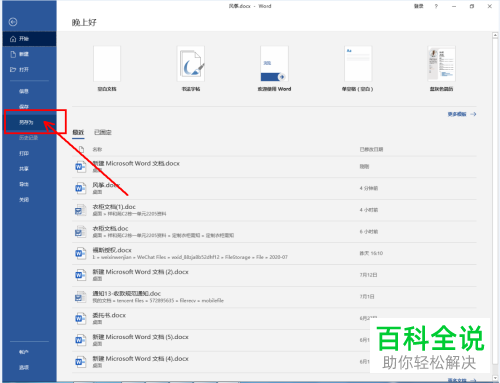Click the Word icon beside 风筝.docx

point(80,188)
